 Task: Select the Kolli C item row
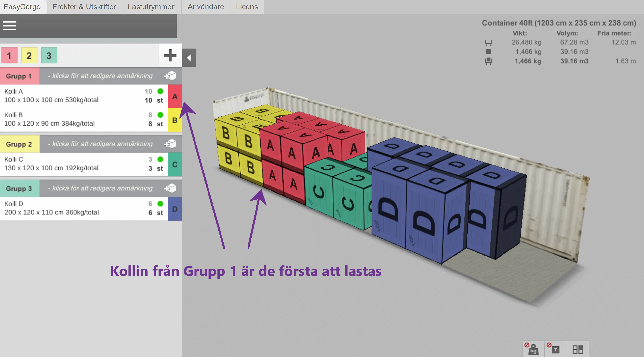pyautogui.click(x=84, y=164)
